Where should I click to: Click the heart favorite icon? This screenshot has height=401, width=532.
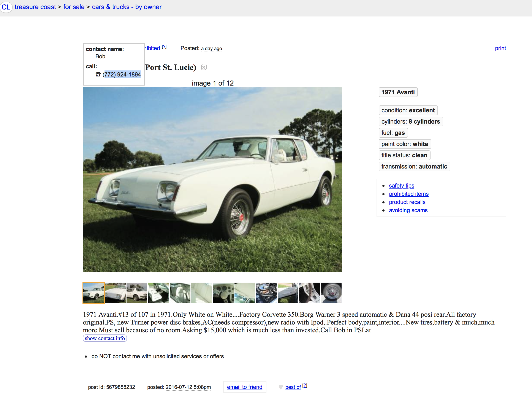281,387
